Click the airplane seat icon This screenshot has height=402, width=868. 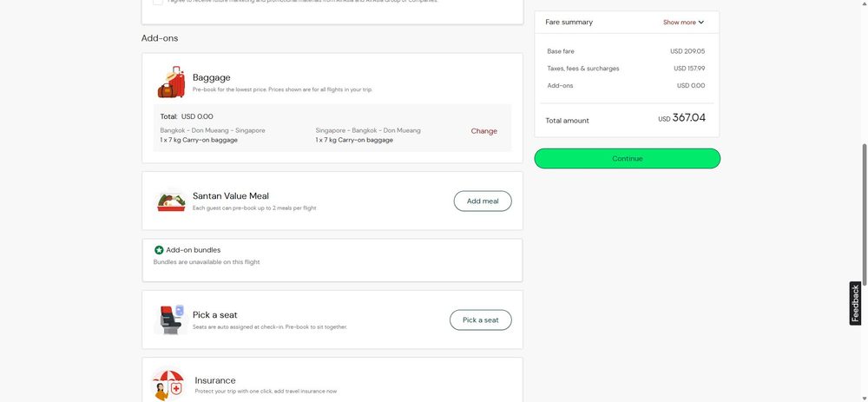(172, 320)
